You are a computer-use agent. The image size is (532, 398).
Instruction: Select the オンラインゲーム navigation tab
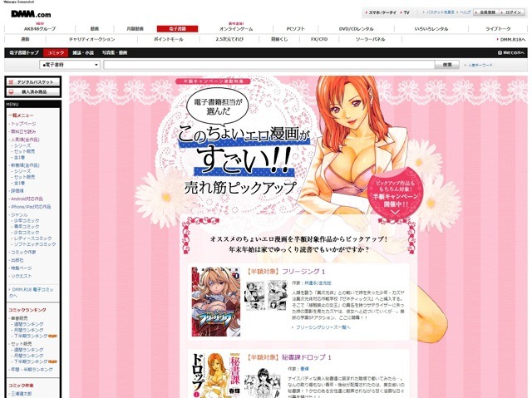point(236,29)
